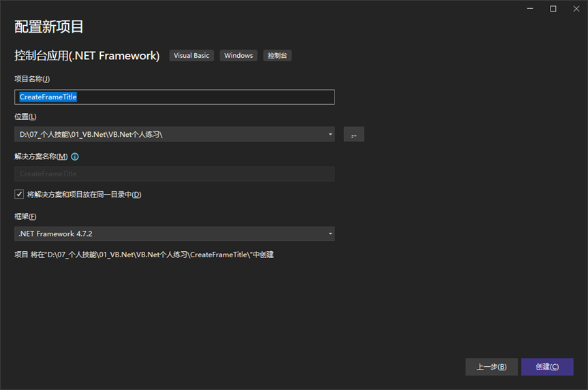Click the 框架(F) label
Image resolution: width=588 pixels, height=390 pixels.
point(25,216)
